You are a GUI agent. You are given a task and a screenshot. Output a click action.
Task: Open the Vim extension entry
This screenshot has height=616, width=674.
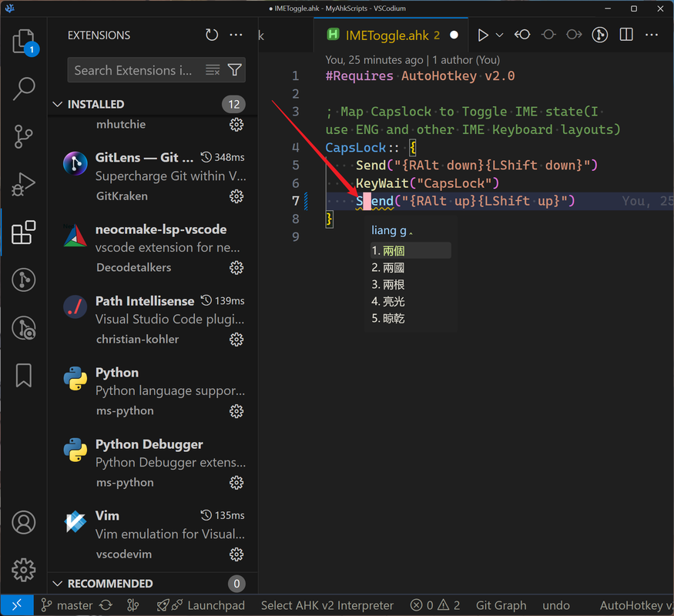click(x=153, y=535)
